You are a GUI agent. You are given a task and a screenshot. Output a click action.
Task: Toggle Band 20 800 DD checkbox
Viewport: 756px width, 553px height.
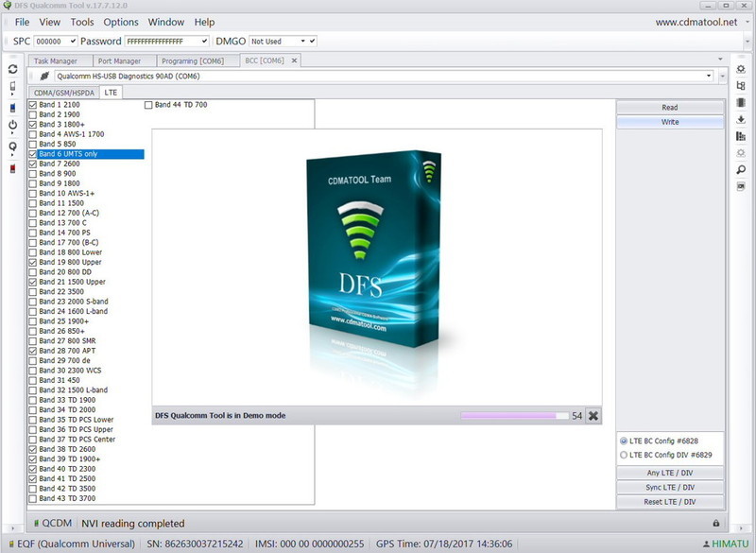[33, 272]
